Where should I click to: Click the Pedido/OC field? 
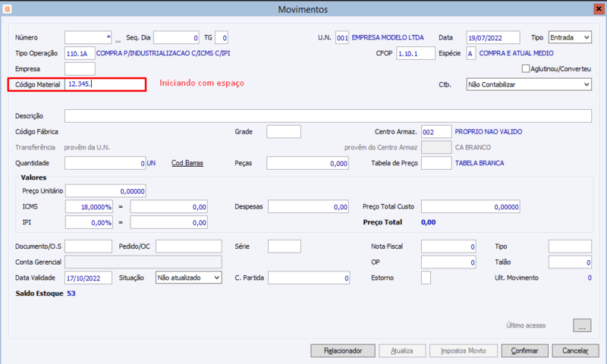(189, 246)
